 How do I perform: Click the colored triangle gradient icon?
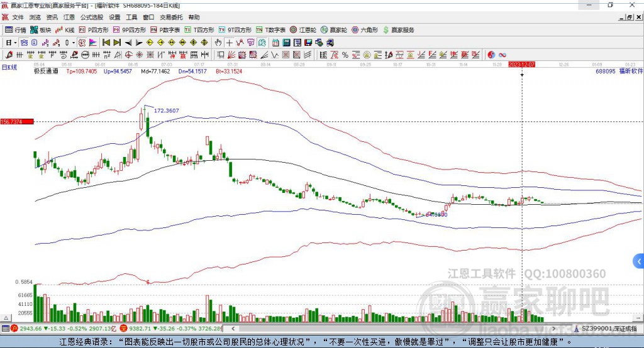(x=93, y=43)
